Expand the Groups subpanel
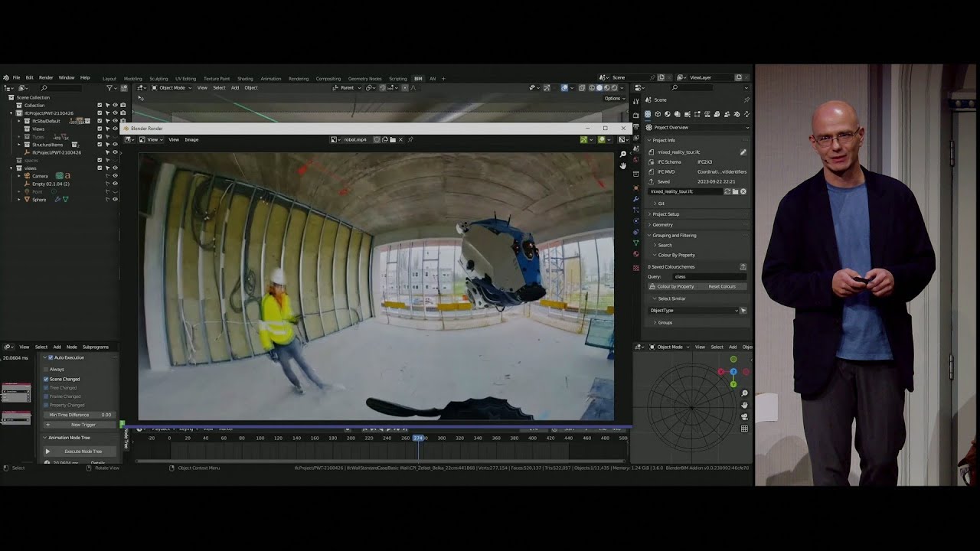The width and height of the screenshot is (980, 551). [665, 322]
